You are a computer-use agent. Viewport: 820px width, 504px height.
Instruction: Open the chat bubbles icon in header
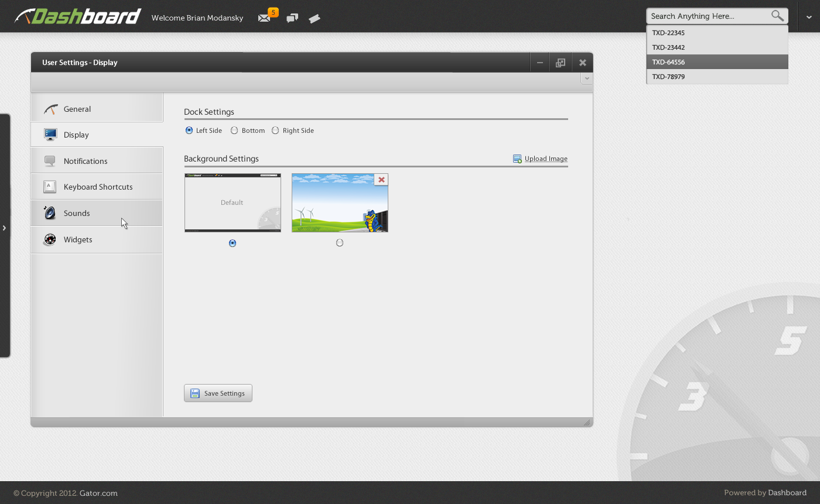click(x=292, y=18)
